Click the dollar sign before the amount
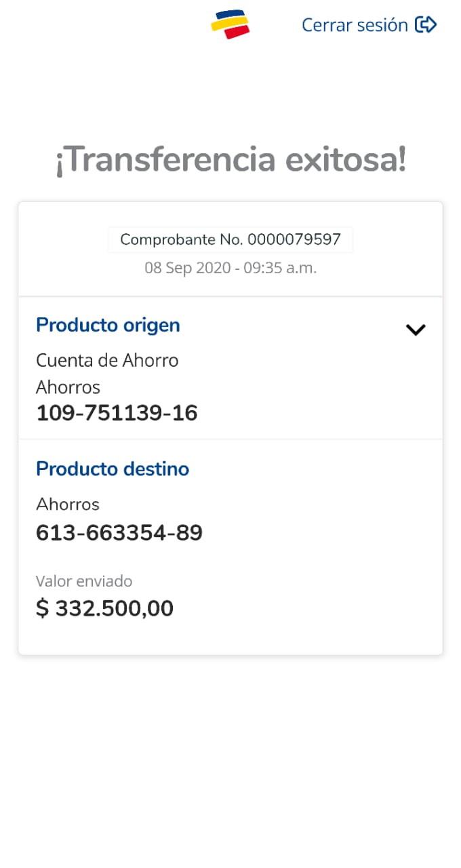The height and width of the screenshot is (868, 461). pyautogui.click(x=42, y=609)
